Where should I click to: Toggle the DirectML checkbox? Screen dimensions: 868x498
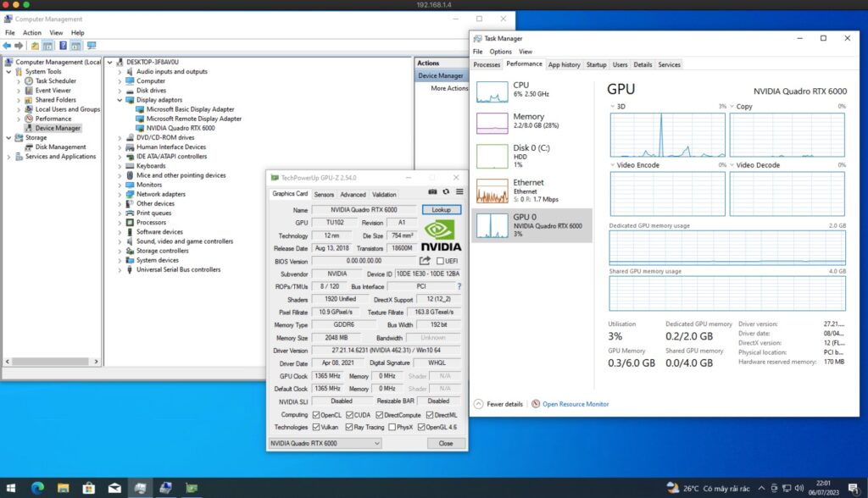[x=430, y=415]
